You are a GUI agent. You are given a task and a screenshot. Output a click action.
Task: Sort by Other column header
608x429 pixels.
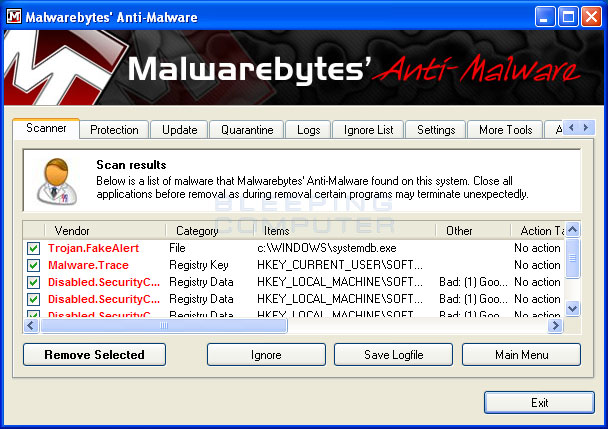[x=473, y=231]
